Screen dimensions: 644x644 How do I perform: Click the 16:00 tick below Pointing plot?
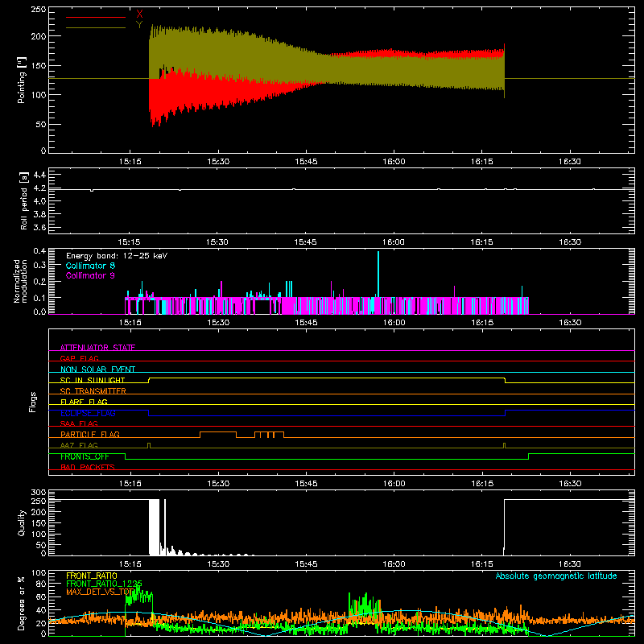coord(394,162)
